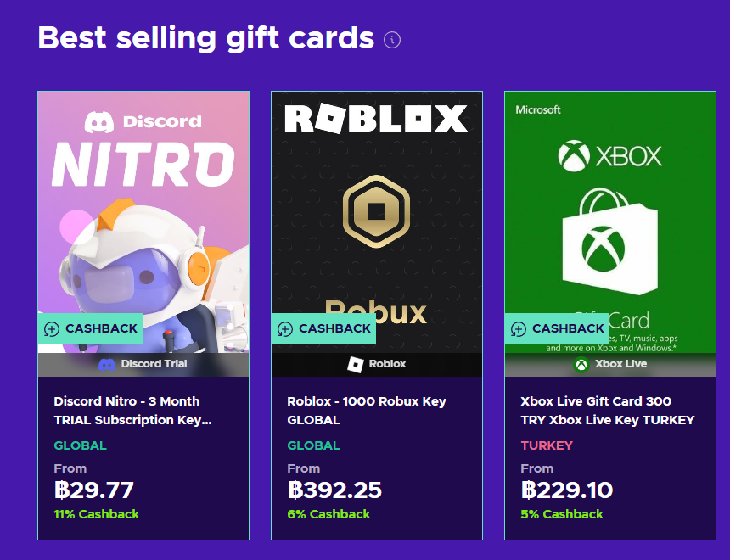Image resolution: width=730 pixels, height=560 pixels.
Task: Click the Xbox logo icon beside Xbox Live
Action: pos(581,364)
